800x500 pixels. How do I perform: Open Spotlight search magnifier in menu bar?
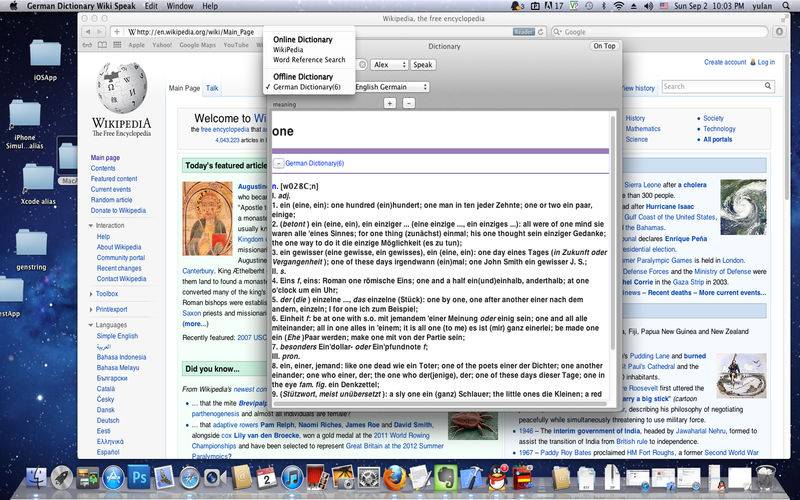[786, 6]
